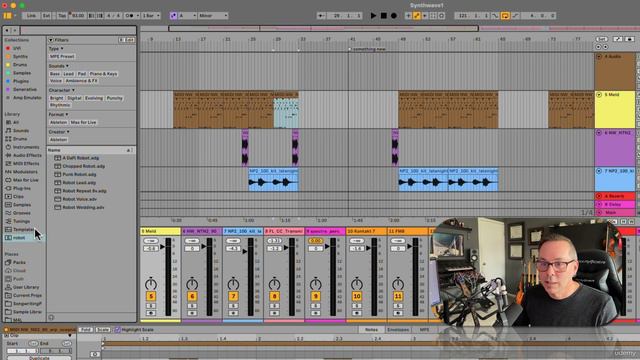Select the Max for Live format tag
Image resolution: width=640 pixels, height=360 pixels.
click(x=83, y=122)
